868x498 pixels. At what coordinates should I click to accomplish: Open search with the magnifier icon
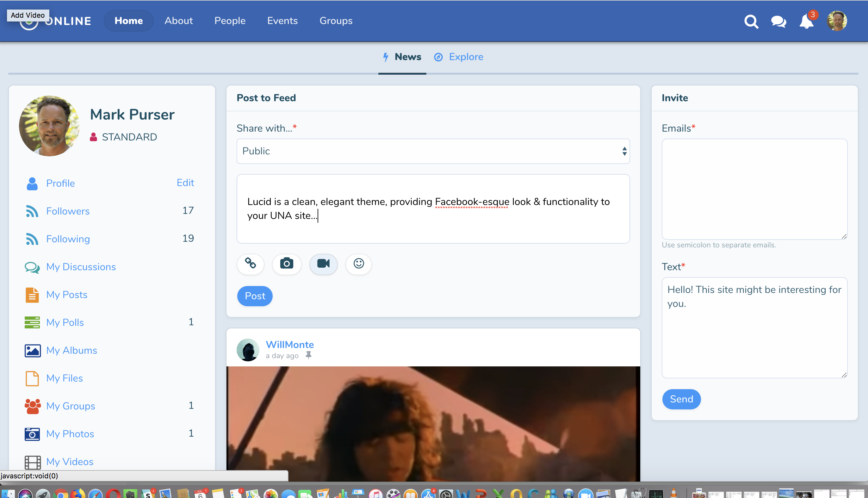[x=751, y=21]
